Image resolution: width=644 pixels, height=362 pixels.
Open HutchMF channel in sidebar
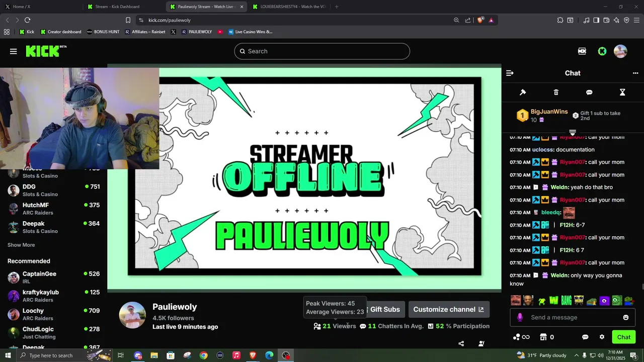tap(53, 209)
